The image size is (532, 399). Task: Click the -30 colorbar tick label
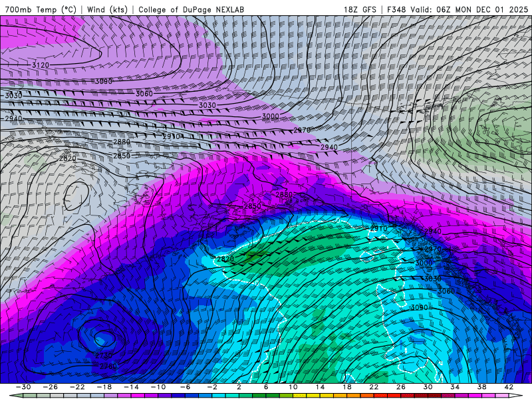23,387
